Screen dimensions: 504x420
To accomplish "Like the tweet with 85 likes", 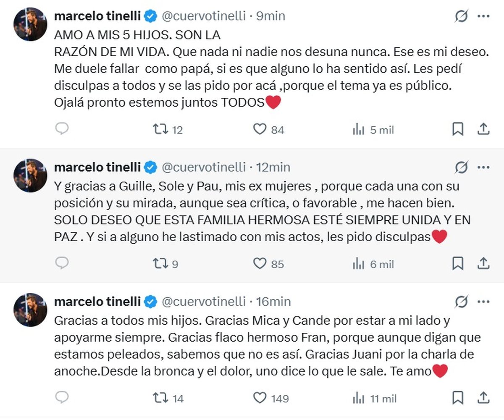I will pos(260,264).
